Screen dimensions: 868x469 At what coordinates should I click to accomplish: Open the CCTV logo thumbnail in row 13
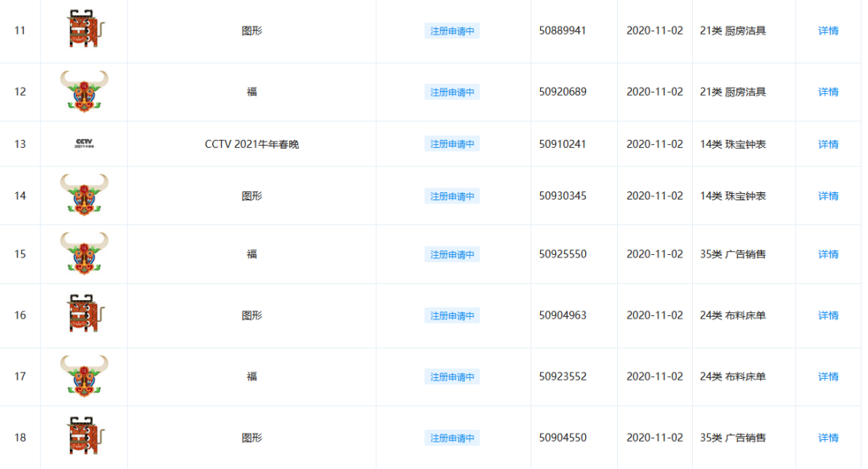84,143
